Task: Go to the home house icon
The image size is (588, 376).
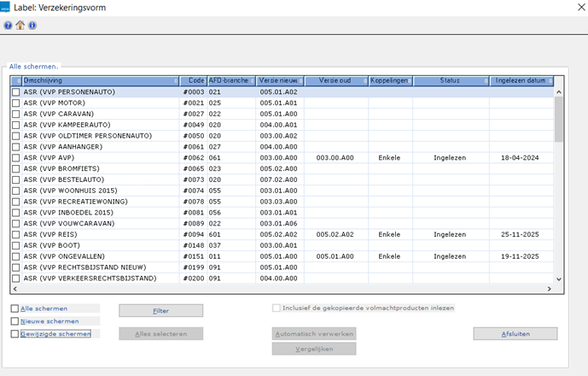Action: [20, 25]
